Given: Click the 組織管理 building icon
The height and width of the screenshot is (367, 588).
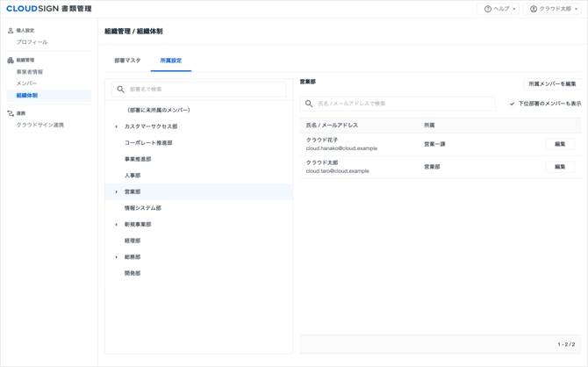Looking at the screenshot, I should [11, 60].
